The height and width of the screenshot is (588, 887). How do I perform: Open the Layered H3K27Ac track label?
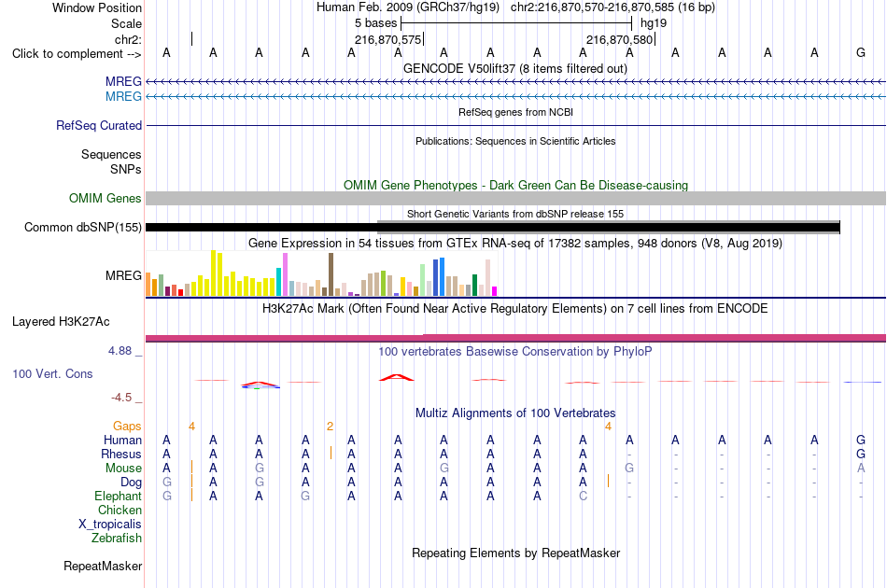[61, 322]
